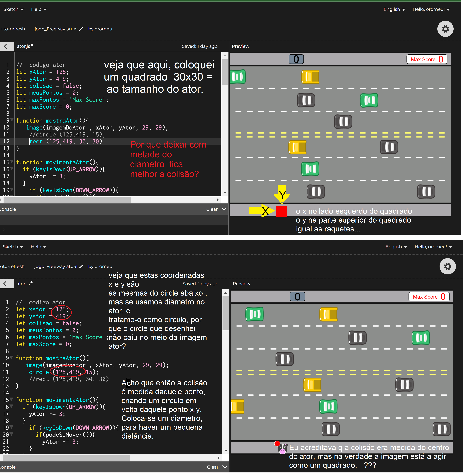463x476 pixels.
Task: Collapse the console with the chevron in upper editor
Action: (224, 209)
